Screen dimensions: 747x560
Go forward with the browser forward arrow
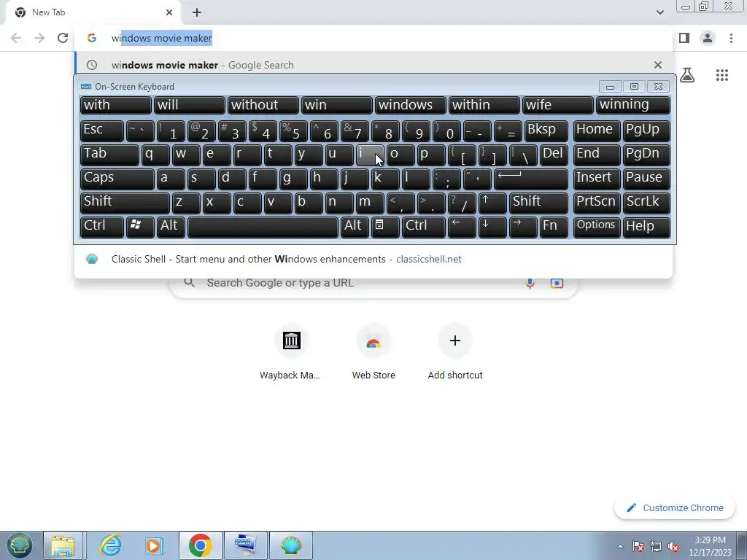coord(39,38)
